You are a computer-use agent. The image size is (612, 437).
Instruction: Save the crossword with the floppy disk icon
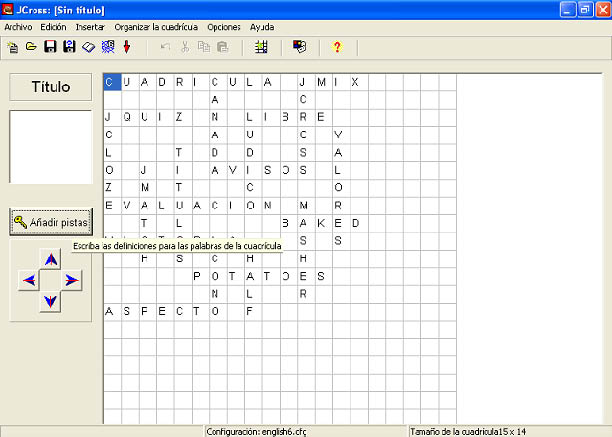pos(50,47)
